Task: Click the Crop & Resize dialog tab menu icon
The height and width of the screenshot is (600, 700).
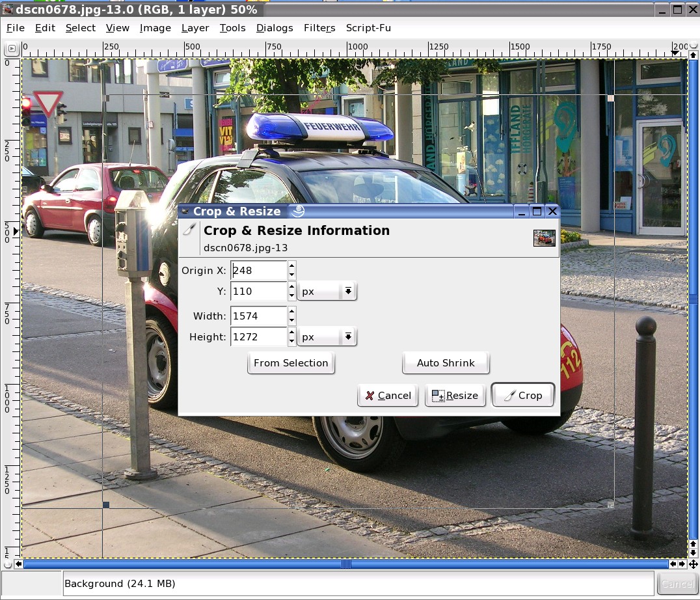Action: 297,211
